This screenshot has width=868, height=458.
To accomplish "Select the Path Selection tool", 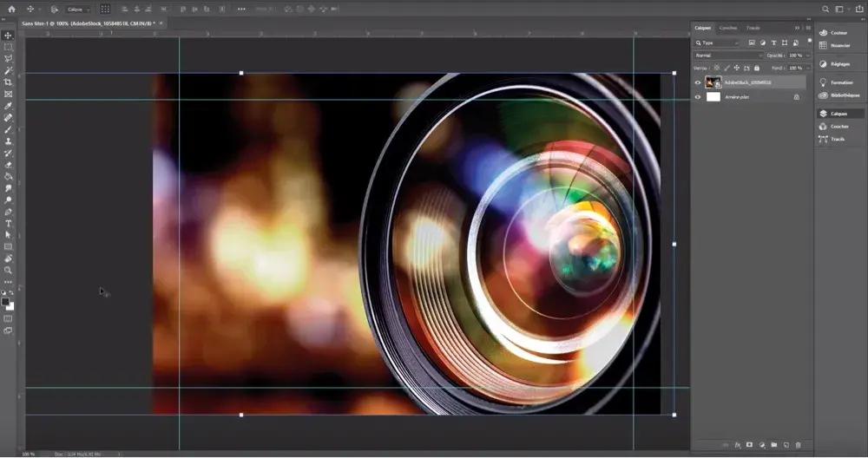I will 8,235.
